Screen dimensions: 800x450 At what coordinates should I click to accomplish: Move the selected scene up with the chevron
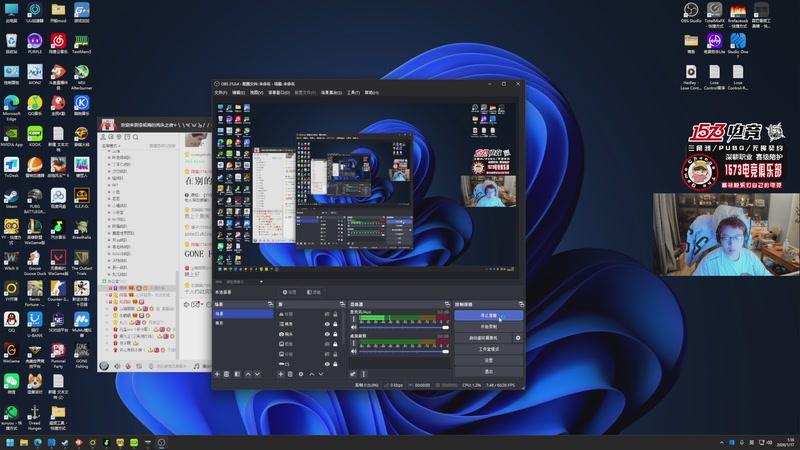(250, 374)
